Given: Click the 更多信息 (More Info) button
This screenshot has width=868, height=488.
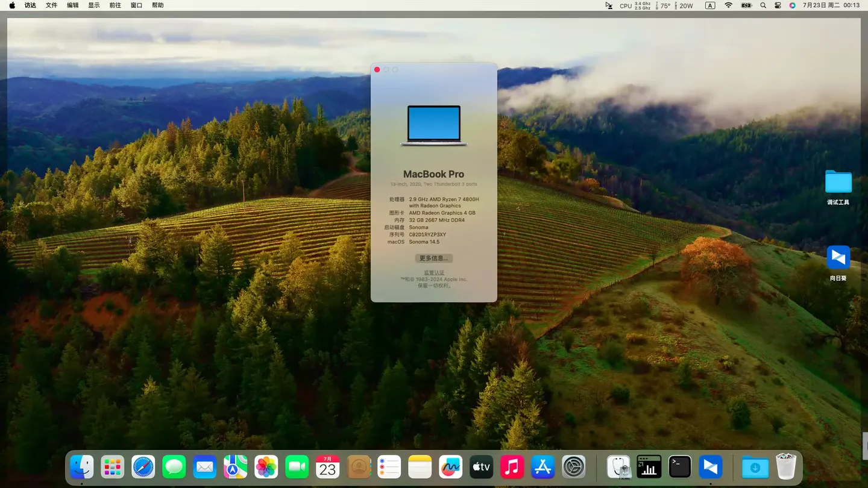Looking at the screenshot, I should (x=433, y=258).
